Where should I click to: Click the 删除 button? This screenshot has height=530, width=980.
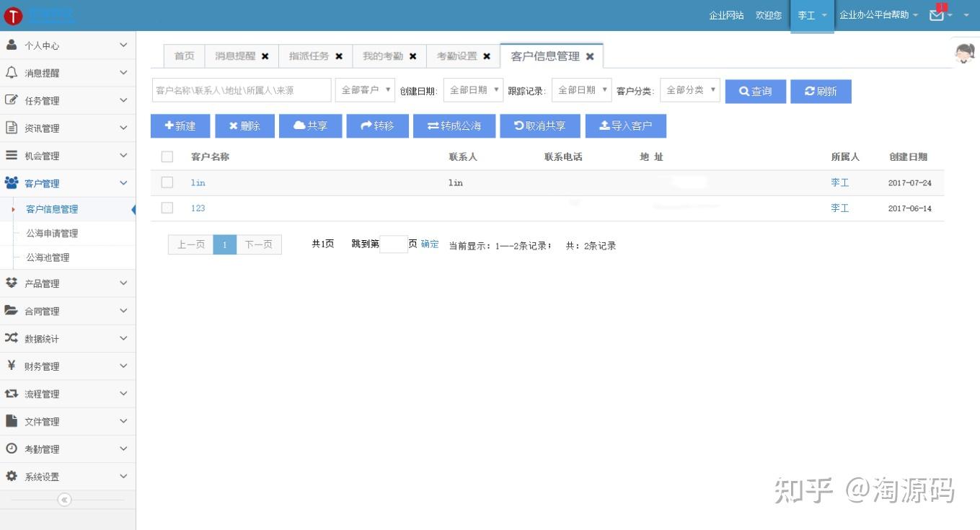(x=244, y=125)
